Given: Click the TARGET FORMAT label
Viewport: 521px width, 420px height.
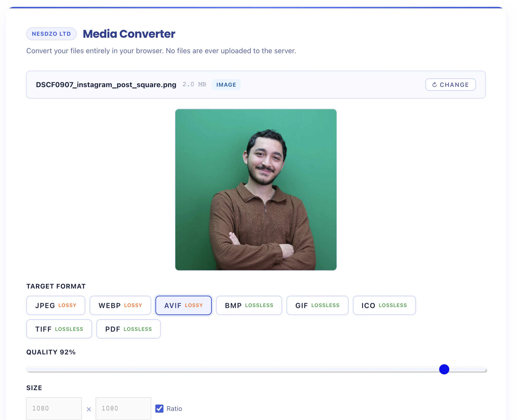Looking at the screenshot, I should pyautogui.click(x=56, y=286).
